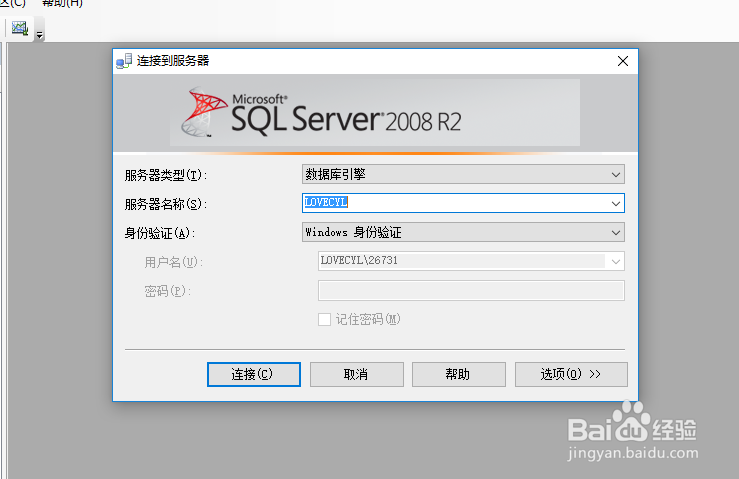Click the 帮助 help button

(459, 374)
